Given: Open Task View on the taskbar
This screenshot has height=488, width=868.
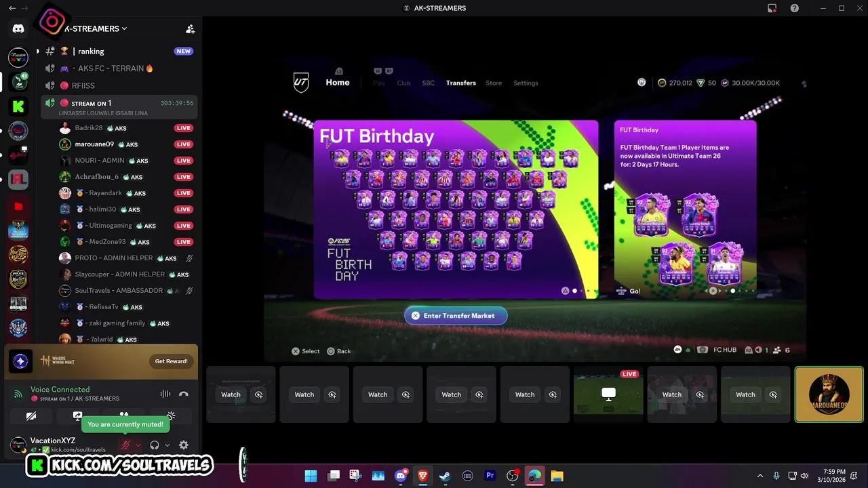Looking at the screenshot, I should (333, 476).
